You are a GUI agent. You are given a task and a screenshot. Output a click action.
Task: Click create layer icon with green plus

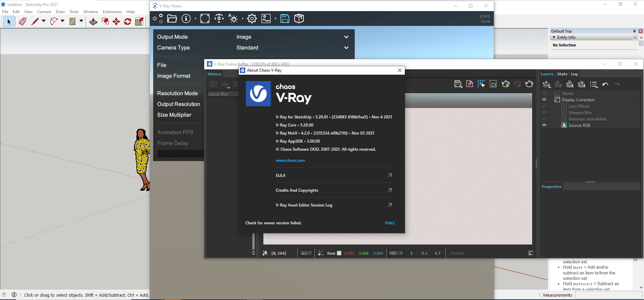pyautogui.click(x=547, y=84)
